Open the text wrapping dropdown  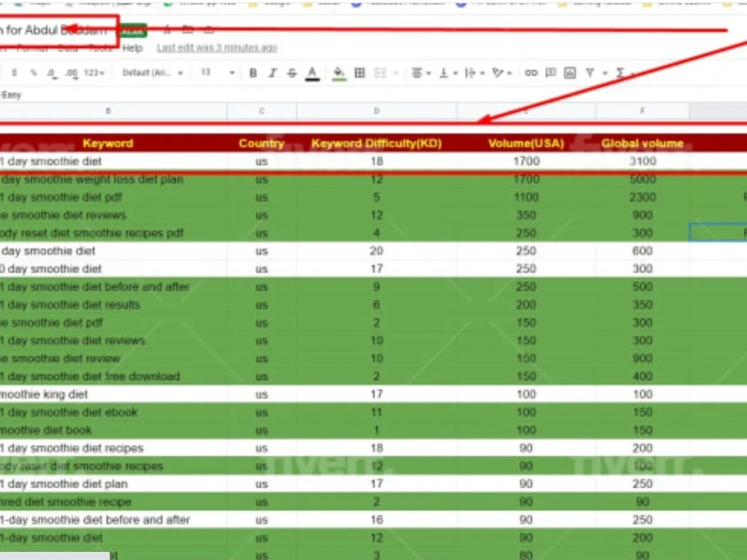coord(474,73)
